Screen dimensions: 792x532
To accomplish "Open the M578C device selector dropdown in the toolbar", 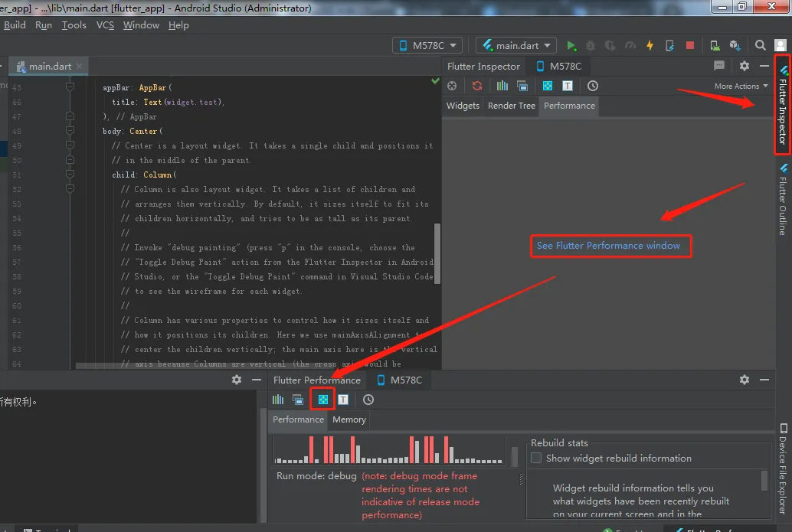I will click(x=427, y=45).
